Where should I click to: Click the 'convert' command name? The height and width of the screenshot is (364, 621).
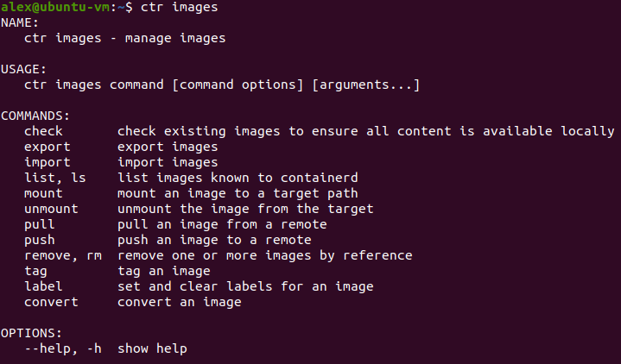coord(51,302)
